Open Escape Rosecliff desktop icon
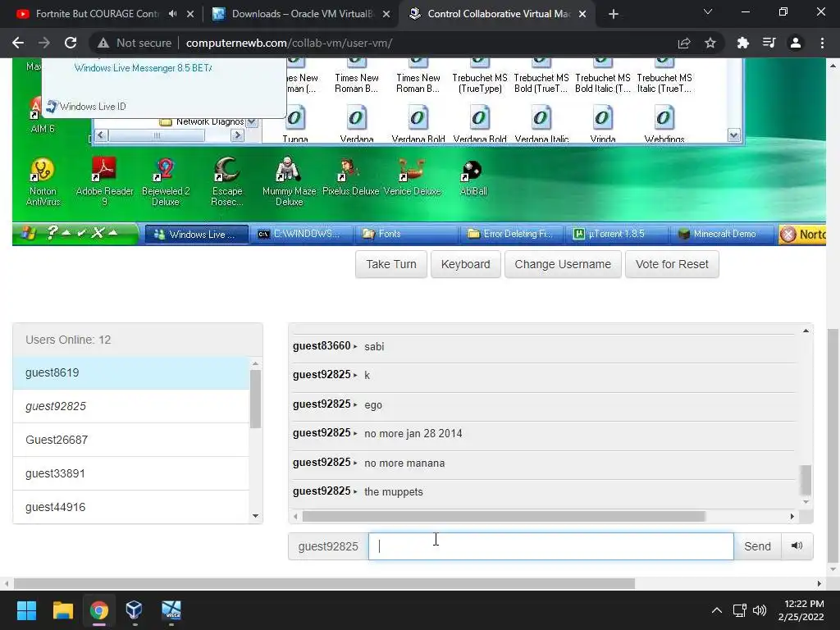The image size is (840, 630). point(227,182)
